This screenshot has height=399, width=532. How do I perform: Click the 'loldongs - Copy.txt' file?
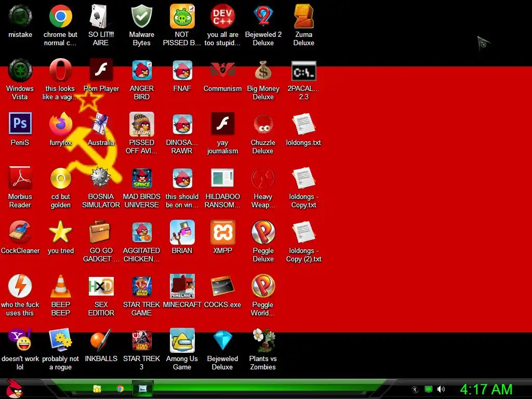tap(303, 178)
